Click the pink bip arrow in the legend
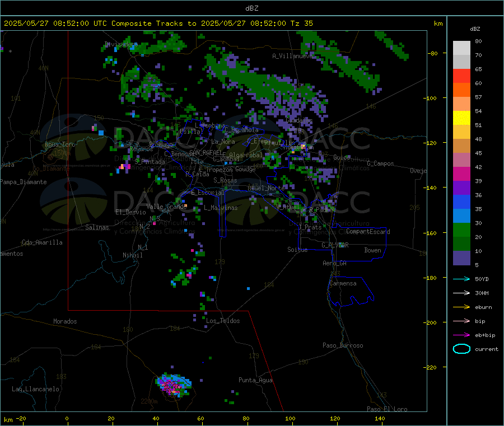The height and width of the screenshot is (426, 504). [461, 321]
